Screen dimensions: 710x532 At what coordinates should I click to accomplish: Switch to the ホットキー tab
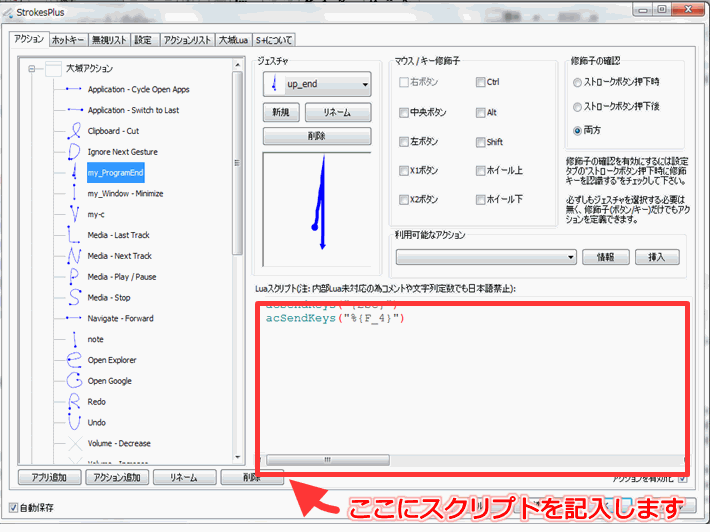click(x=68, y=40)
